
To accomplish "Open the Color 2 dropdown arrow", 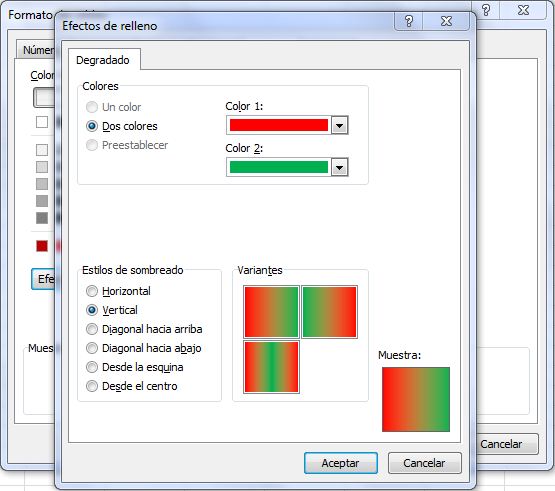I will point(339,167).
